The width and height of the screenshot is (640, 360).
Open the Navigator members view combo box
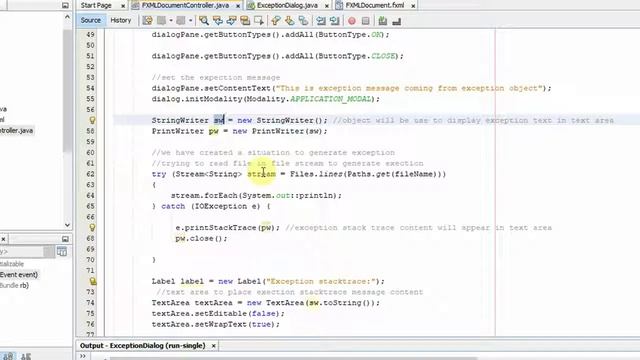coord(27,251)
